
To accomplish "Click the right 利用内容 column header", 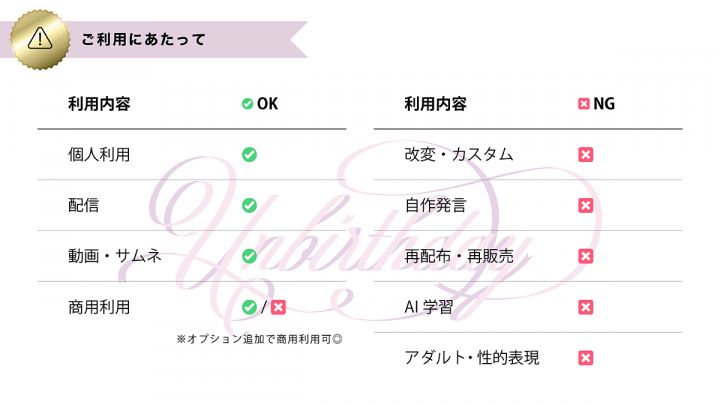I will (435, 103).
